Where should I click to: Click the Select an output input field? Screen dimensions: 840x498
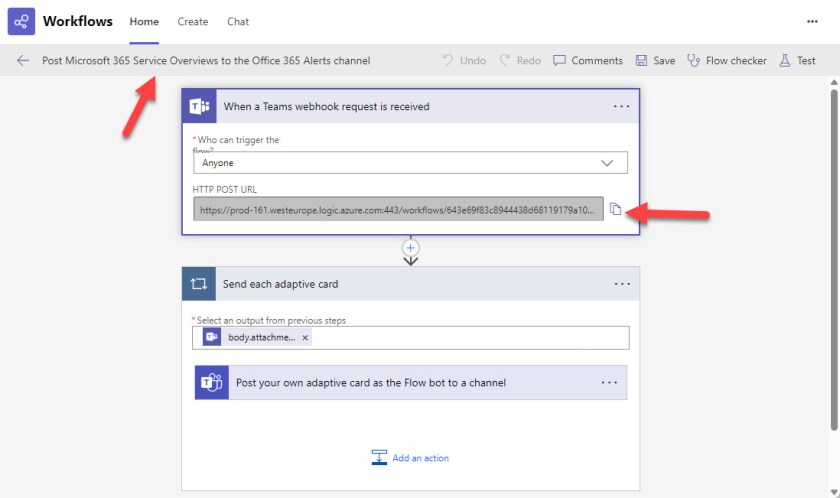tap(410, 338)
